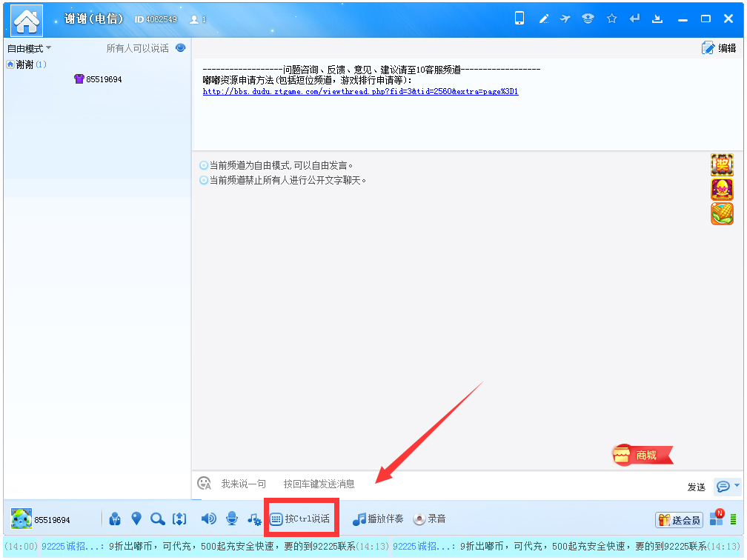
Task: Click the police cap icon
Action: pyautogui.click(x=588, y=19)
